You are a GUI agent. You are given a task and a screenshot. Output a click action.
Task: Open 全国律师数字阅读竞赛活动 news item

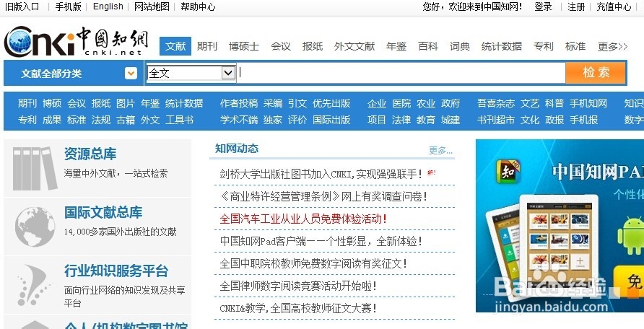click(298, 286)
